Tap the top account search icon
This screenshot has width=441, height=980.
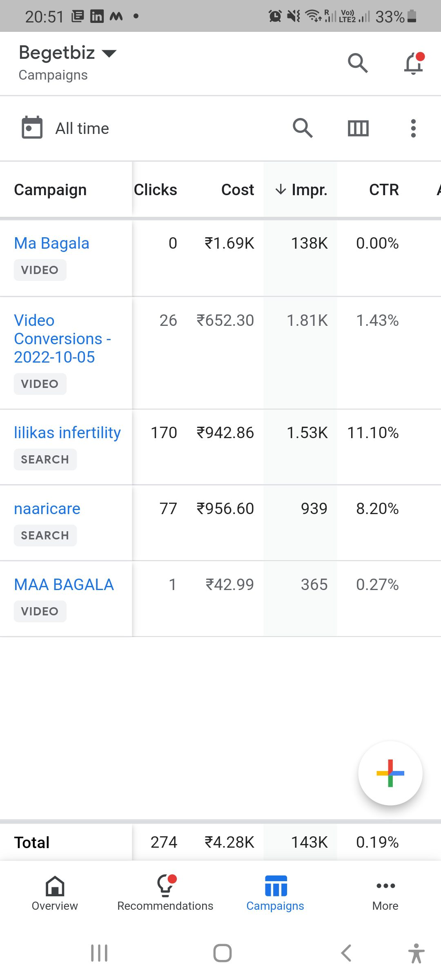pos(358,63)
